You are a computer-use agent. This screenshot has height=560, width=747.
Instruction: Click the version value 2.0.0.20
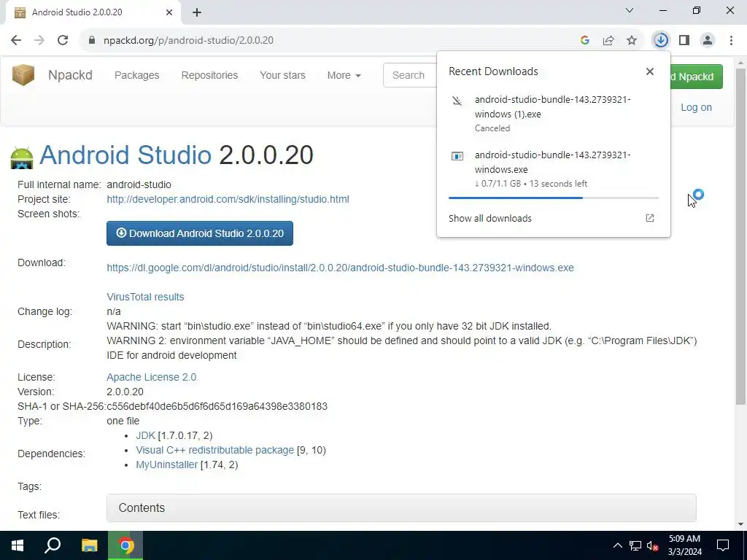[125, 392]
